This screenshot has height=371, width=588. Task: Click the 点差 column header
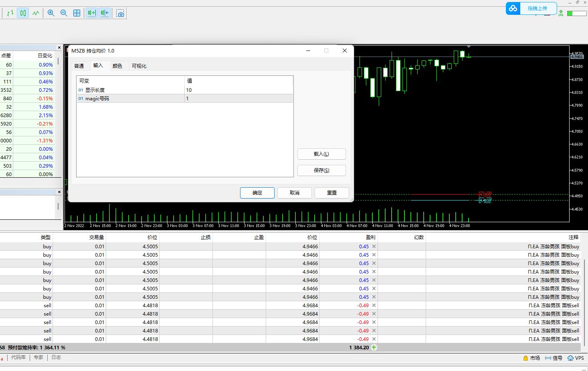pos(6,56)
